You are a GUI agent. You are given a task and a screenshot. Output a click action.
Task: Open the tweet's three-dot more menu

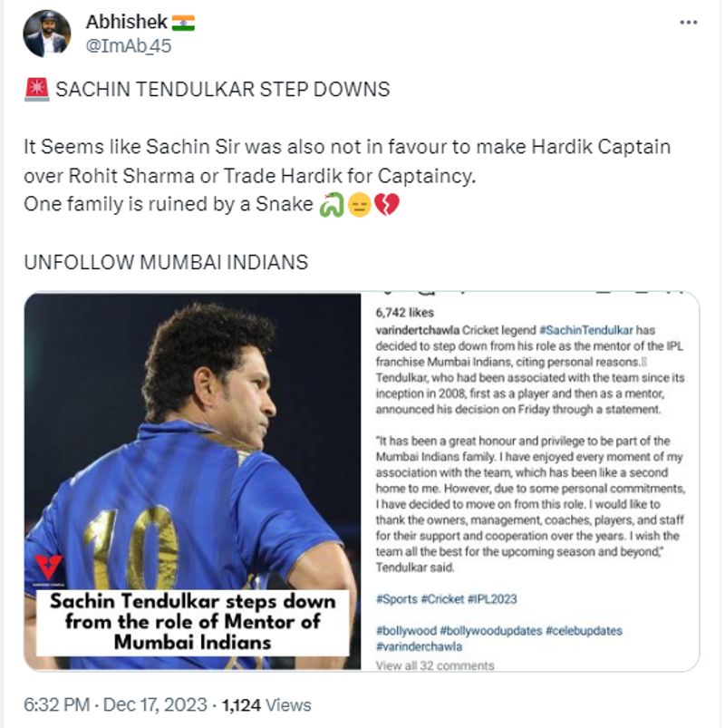point(688,23)
